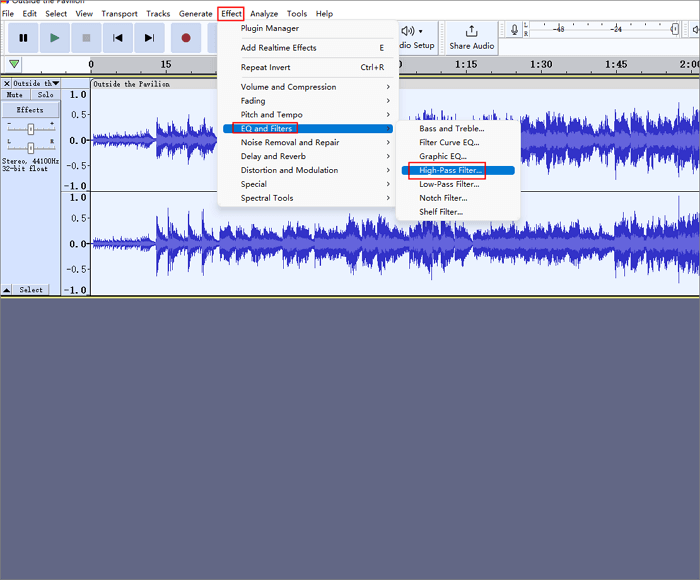Click the Select button under track panel
This screenshot has width=700, height=580.
31,290
